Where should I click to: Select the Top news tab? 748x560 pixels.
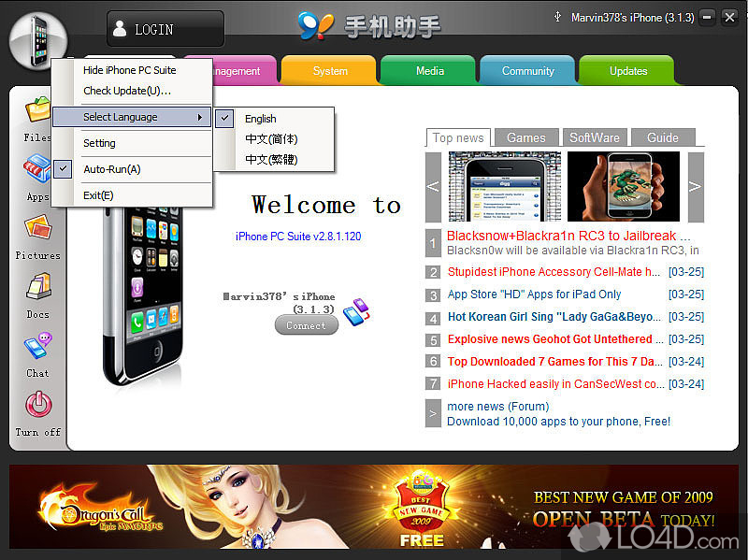458,137
